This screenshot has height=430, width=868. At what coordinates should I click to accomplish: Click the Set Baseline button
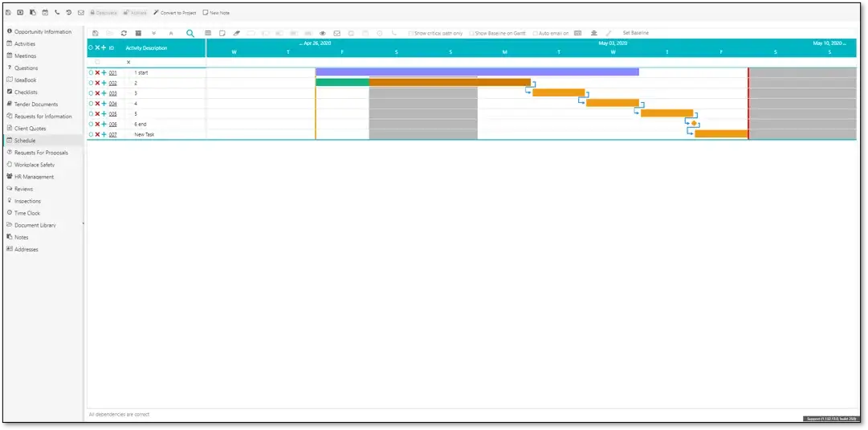[x=635, y=33]
